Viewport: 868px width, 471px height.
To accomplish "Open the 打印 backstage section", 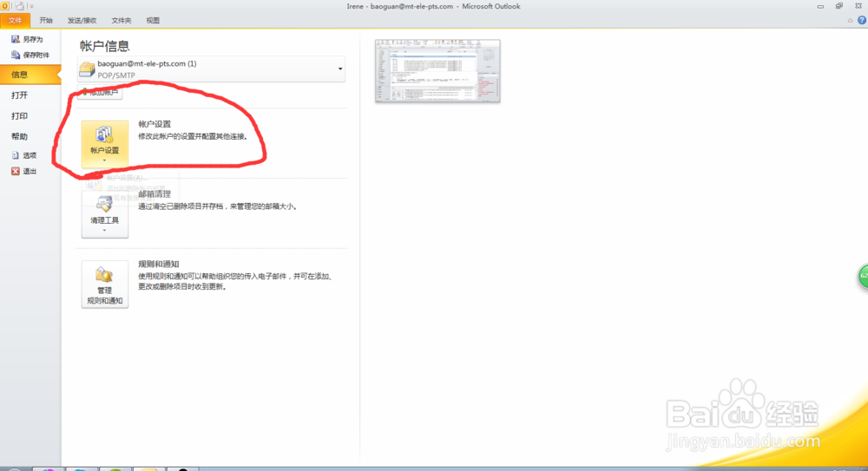I will (x=20, y=115).
